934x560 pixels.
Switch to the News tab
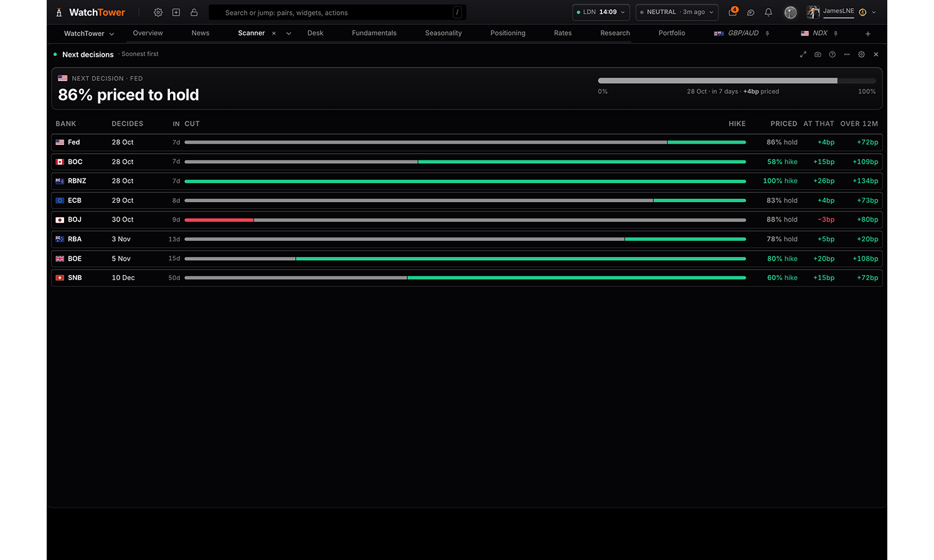200,34
